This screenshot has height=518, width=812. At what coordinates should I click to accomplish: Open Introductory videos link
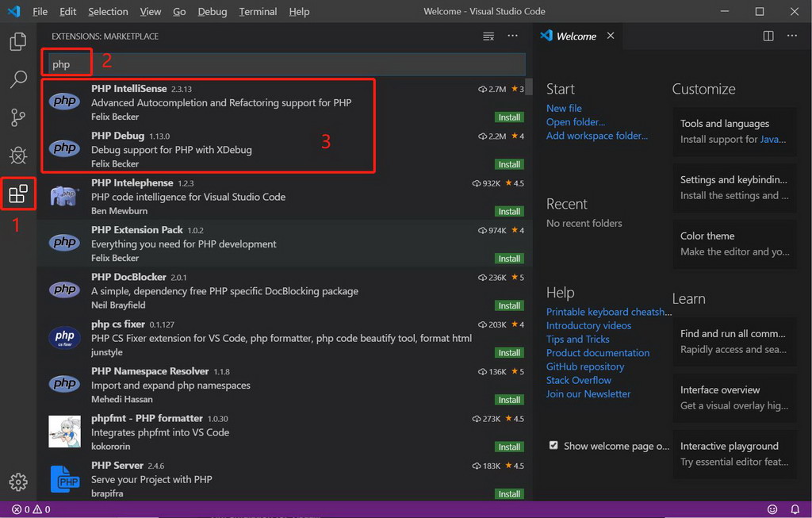pos(589,325)
